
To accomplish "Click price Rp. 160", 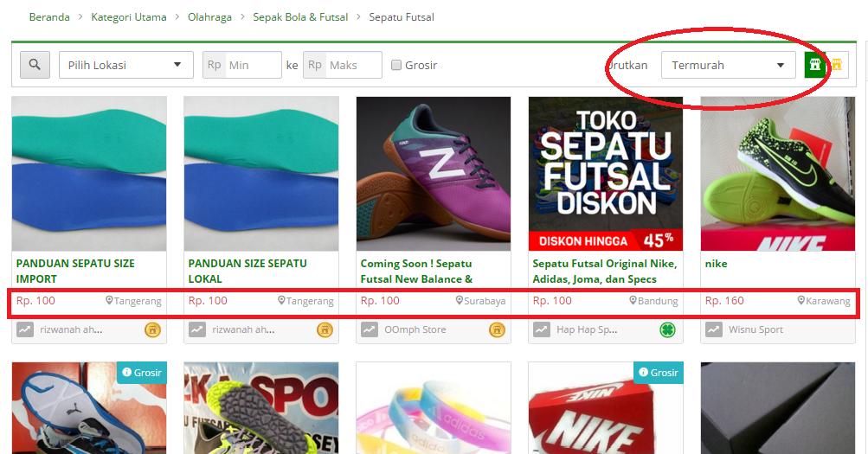I will [x=724, y=300].
